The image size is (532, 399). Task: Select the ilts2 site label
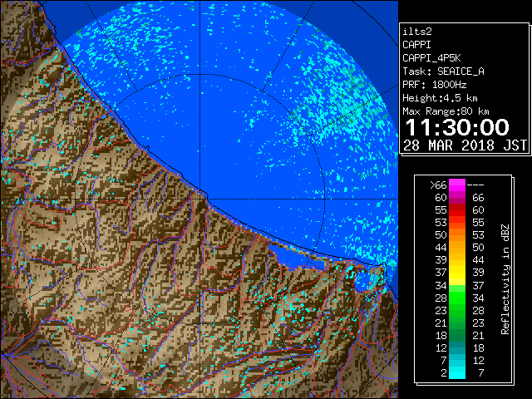pos(417,32)
